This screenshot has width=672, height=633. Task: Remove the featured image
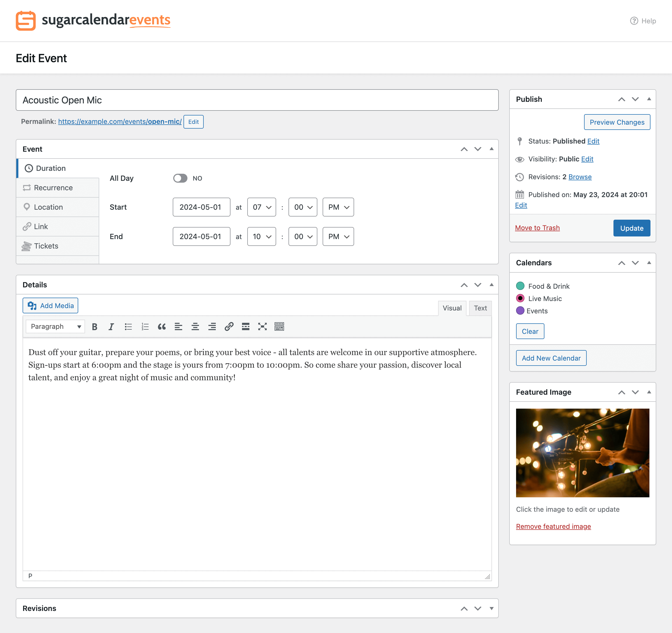pyautogui.click(x=553, y=526)
